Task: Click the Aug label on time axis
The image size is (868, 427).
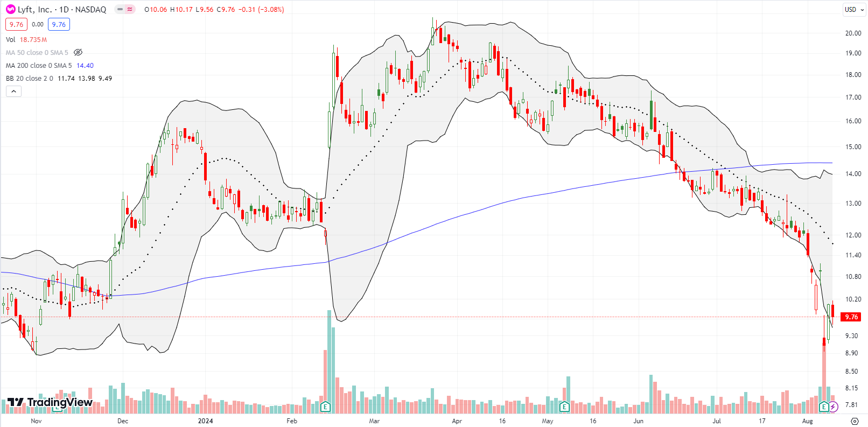Action: point(808,421)
